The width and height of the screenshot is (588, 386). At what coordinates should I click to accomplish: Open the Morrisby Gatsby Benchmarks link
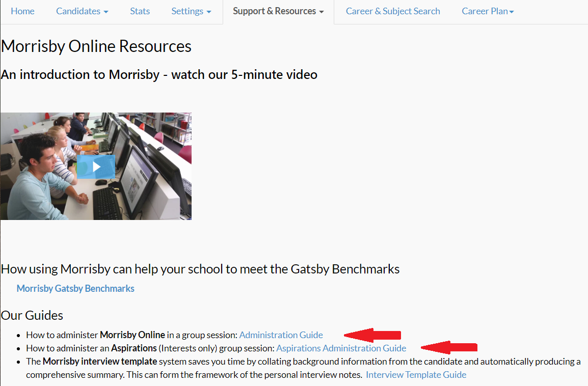pos(75,289)
